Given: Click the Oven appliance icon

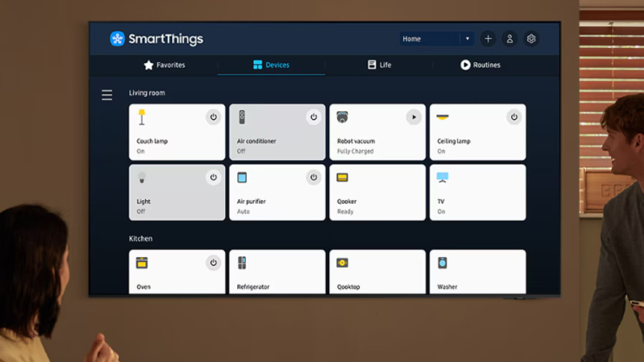Looking at the screenshot, I should tap(142, 263).
